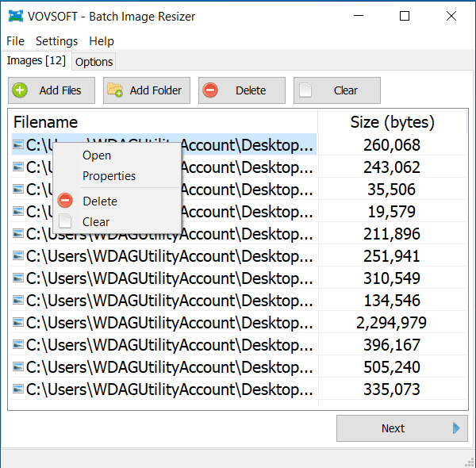Open the Settings menu
The height and width of the screenshot is (468, 476).
coord(57,41)
